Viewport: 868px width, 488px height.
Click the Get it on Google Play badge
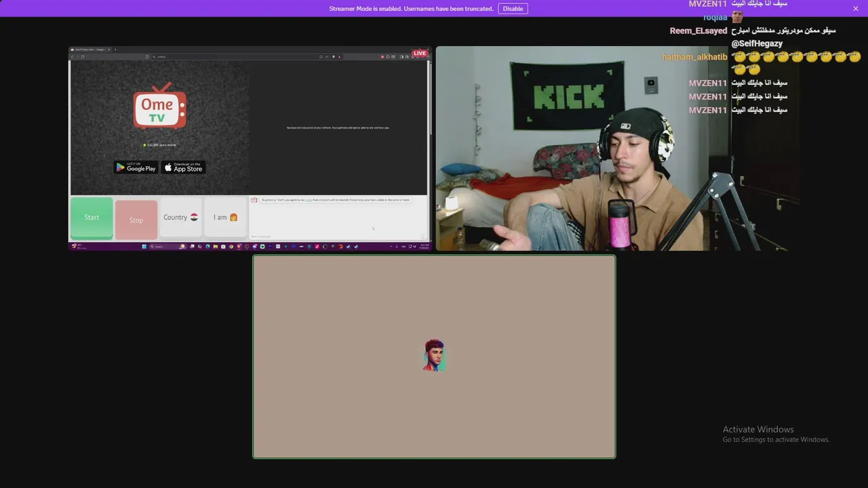[x=136, y=167]
